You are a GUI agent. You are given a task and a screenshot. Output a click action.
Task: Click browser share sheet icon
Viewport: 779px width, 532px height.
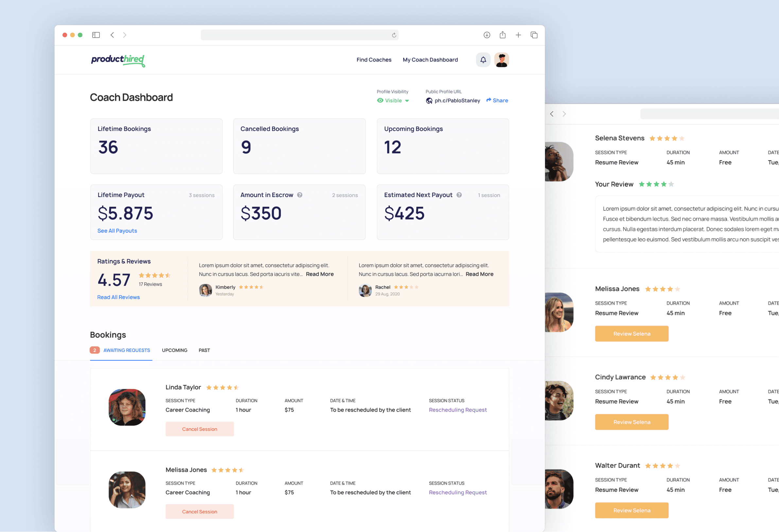coord(502,35)
